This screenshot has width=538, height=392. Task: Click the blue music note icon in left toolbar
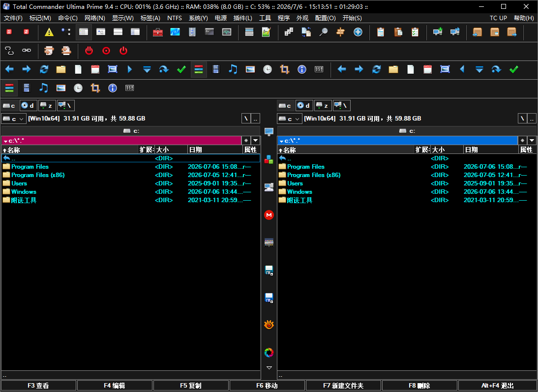[x=233, y=69]
